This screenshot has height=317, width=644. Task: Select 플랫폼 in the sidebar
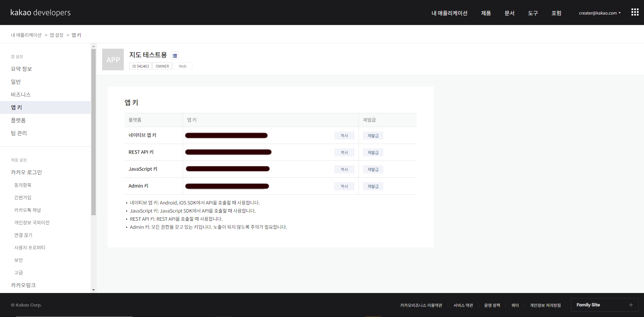[x=45, y=120]
